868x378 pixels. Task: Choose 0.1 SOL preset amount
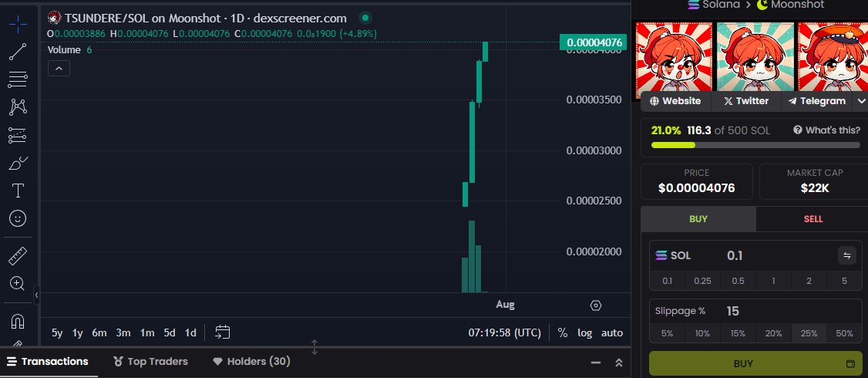[667, 281]
